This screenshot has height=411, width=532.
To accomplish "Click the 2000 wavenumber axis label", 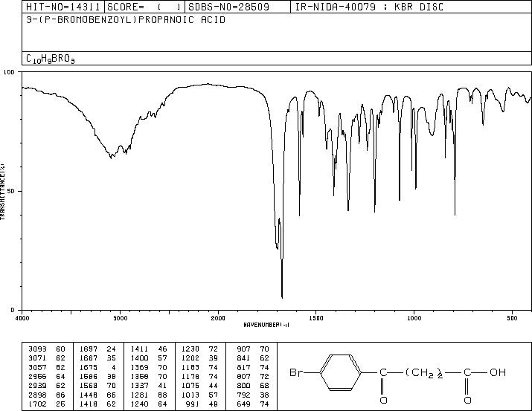I will click(218, 318).
